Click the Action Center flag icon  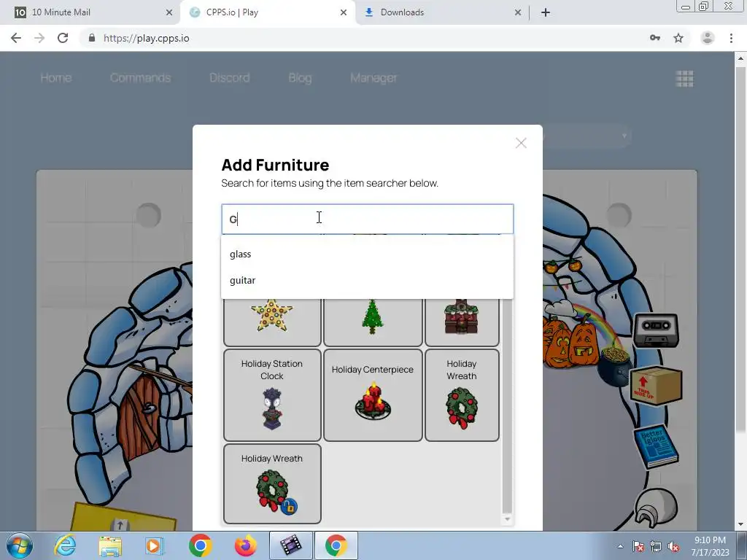[x=638, y=546]
